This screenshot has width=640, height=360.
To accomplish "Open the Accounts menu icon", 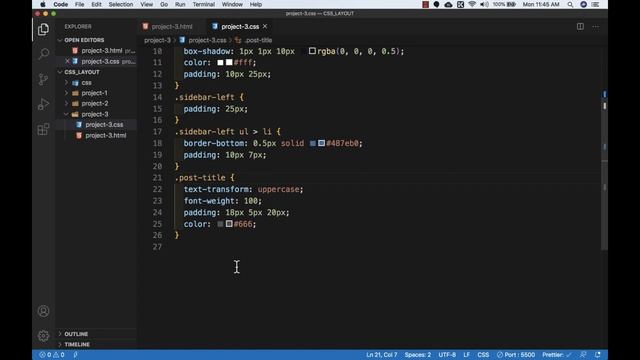I will pyautogui.click(x=43, y=311).
